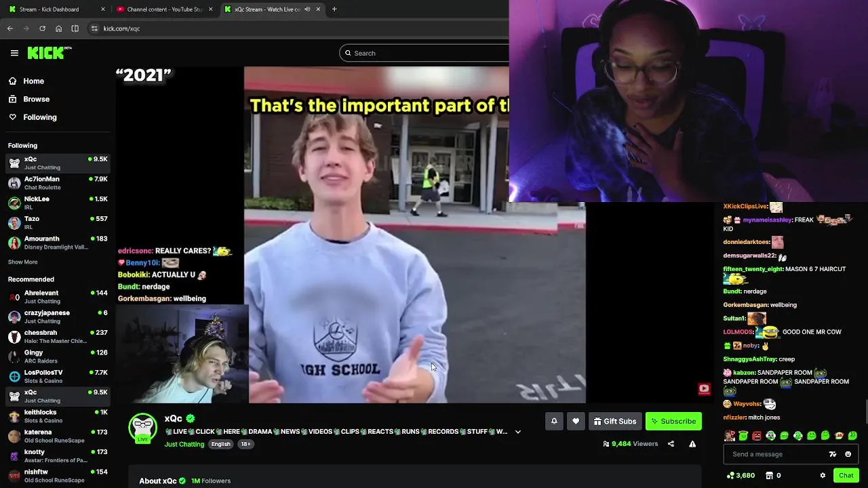This screenshot has width=868, height=488.
Task: Open the Just Chatting category link
Action: coord(184,445)
